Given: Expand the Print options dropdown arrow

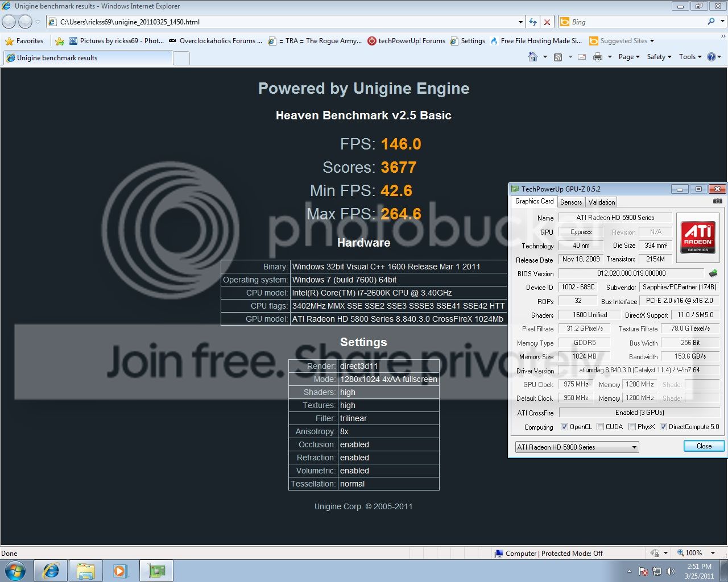Looking at the screenshot, I should pos(610,57).
